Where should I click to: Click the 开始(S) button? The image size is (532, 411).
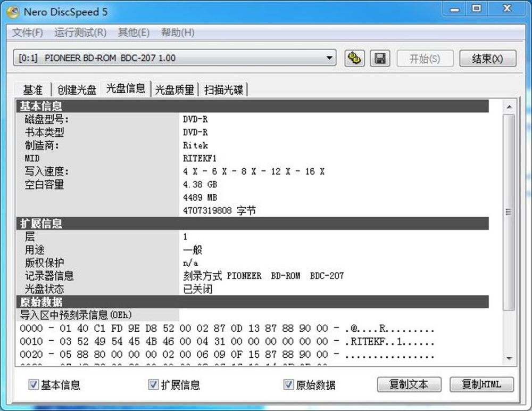(425, 59)
